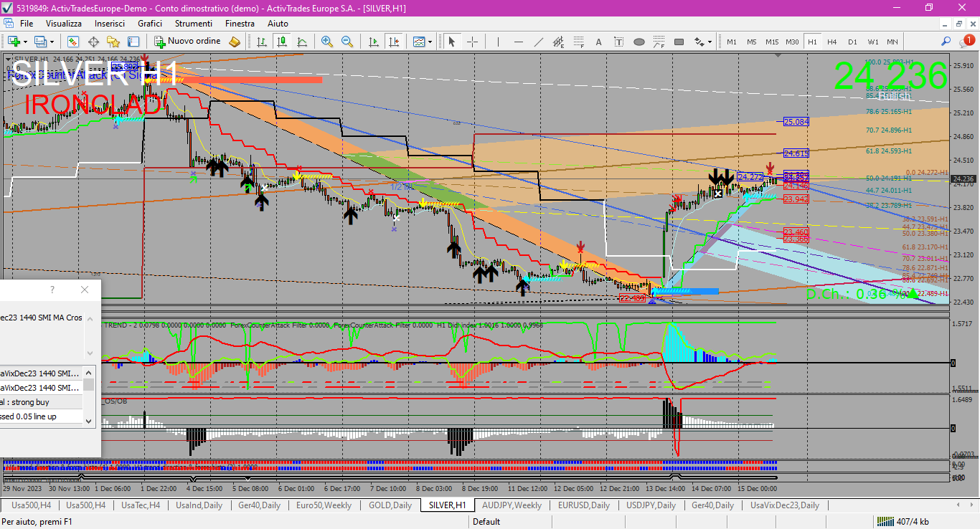Toggle chart auto scroll
The height and width of the screenshot is (529, 980).
pyautogui.click(x=374, y=42)
